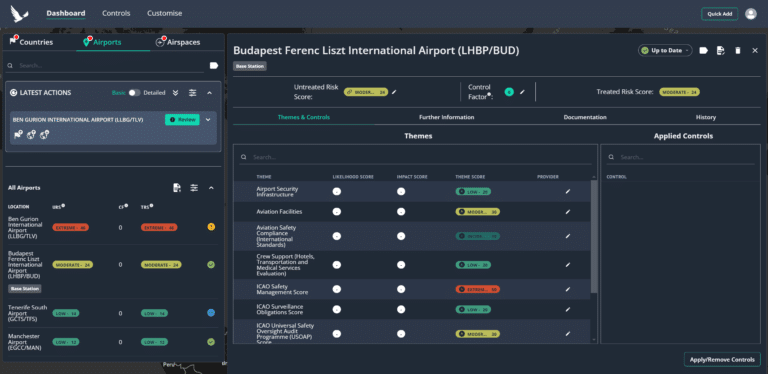Click the flag icon under Ben Gurion action
The height and width of the screenshot is (374, 768).
(x=18, y=135)
